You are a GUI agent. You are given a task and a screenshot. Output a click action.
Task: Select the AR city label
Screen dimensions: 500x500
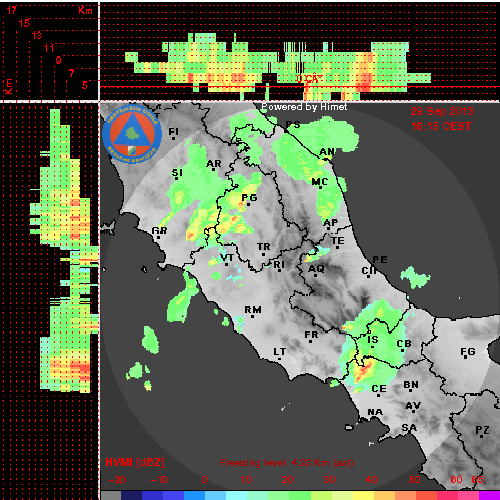214,164
